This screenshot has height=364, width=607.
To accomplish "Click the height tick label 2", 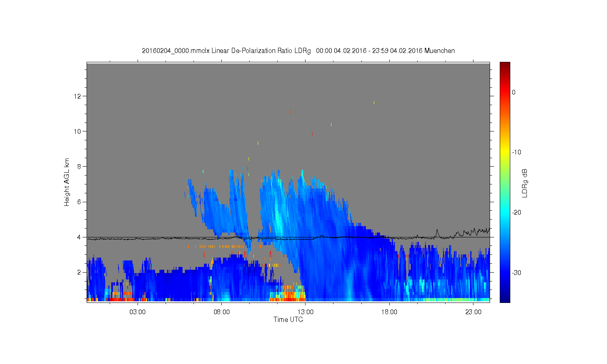I will tap(80, 272).
